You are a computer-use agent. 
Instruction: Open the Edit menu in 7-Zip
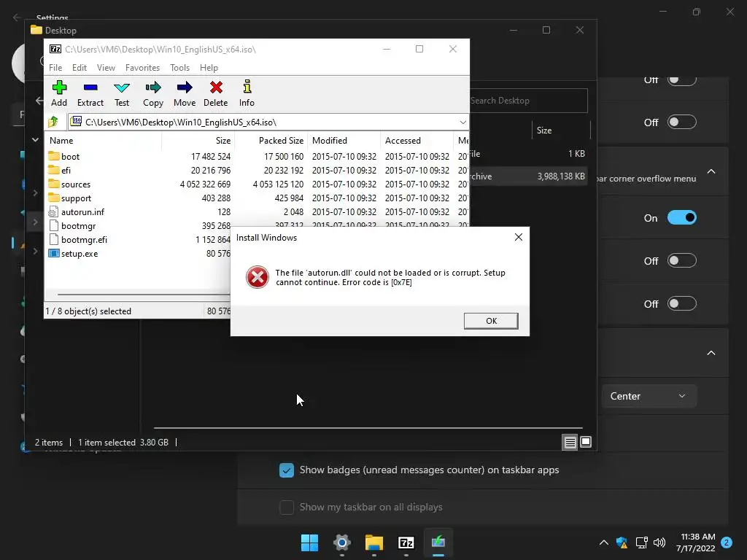point(79,68)
